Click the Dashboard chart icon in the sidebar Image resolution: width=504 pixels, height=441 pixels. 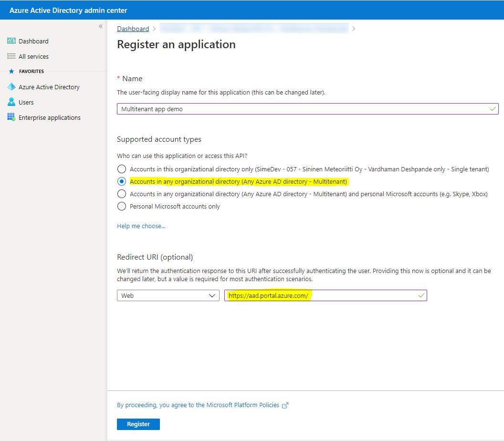[x=11, y=41]
